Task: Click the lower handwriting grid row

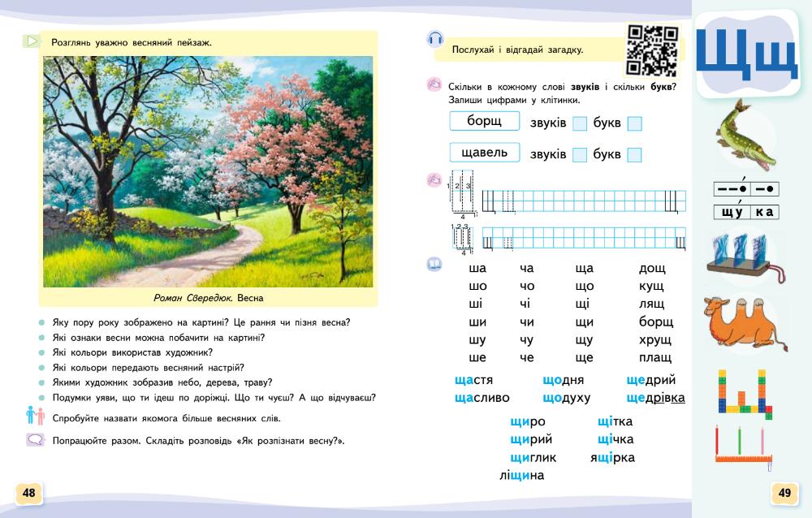Action: 584,238
